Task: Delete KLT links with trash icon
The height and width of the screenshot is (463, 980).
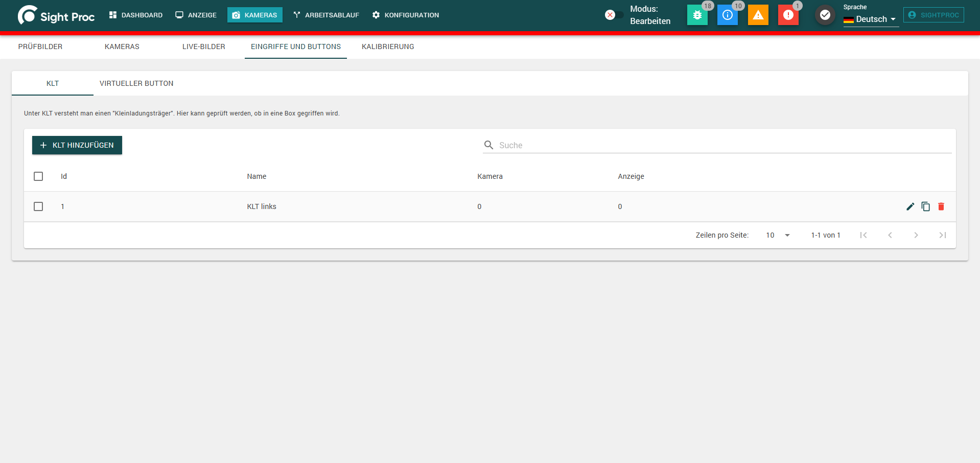Action: (941, 206)
